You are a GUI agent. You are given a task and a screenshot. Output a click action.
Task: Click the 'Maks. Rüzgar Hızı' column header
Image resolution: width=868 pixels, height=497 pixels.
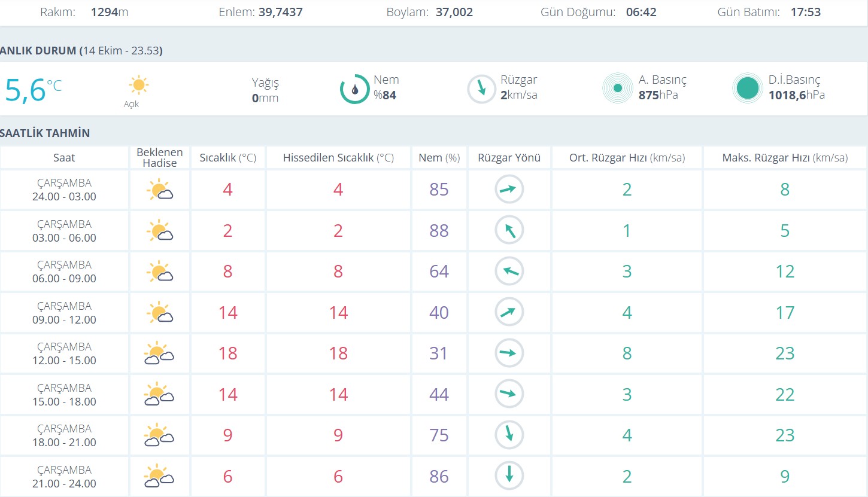(x=785, y=158)
